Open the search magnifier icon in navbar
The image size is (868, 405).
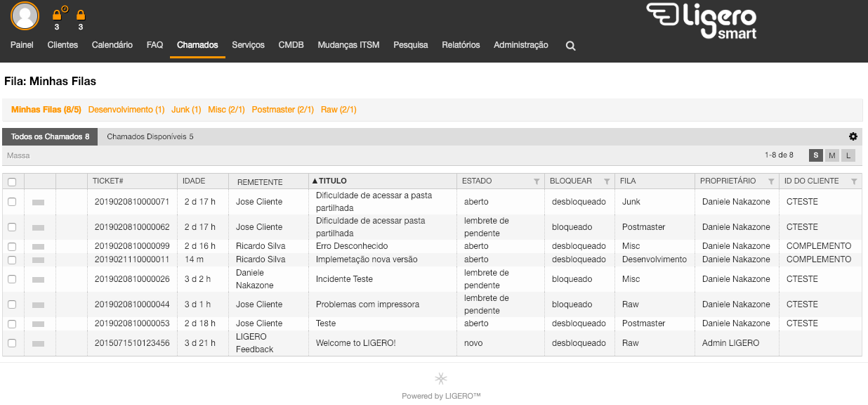pyautogui.click(x=571, y=46)
